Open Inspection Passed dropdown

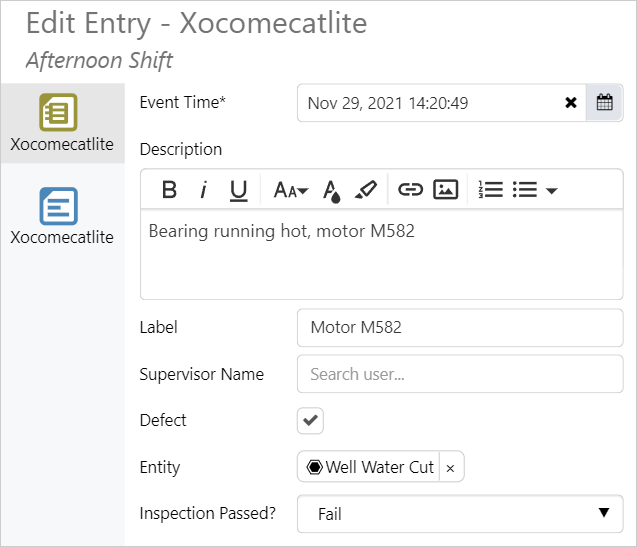click(x=460, y=514)
